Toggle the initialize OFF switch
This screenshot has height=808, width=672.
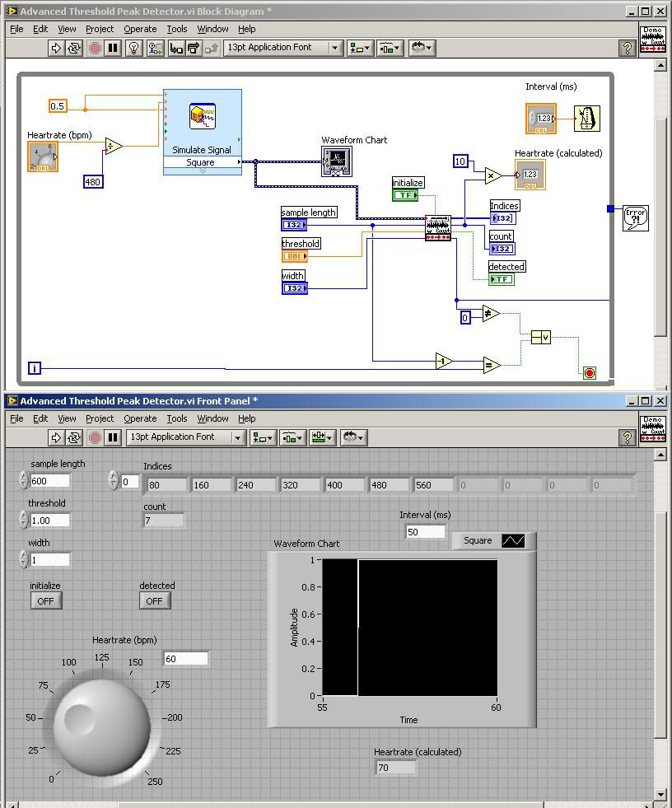point(45,601)
